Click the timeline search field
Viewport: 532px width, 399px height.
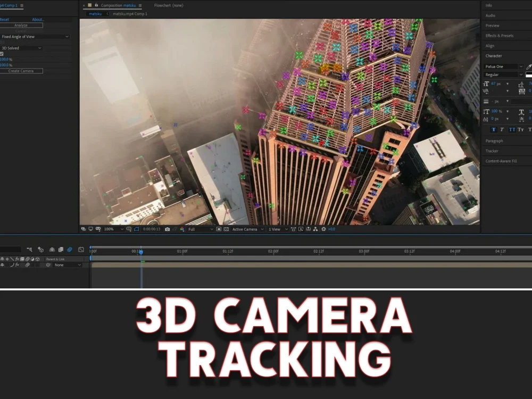click(x=10, y=250)
